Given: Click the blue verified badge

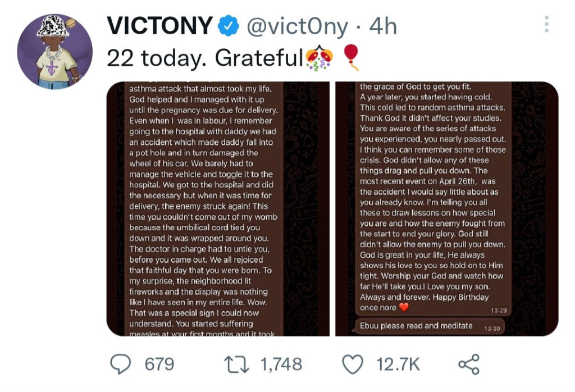Looking at the screenshot, I should 227,27.
